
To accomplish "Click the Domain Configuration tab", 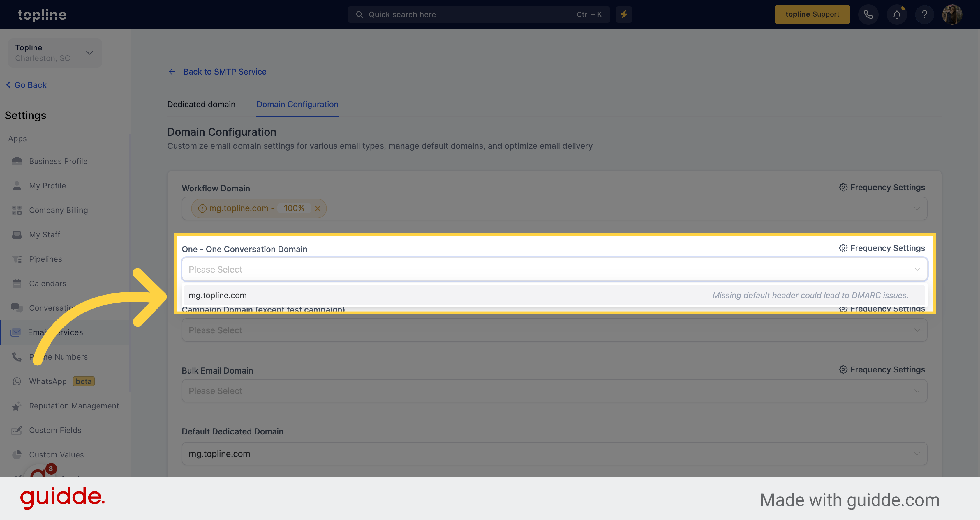I will tap(297, 104).
